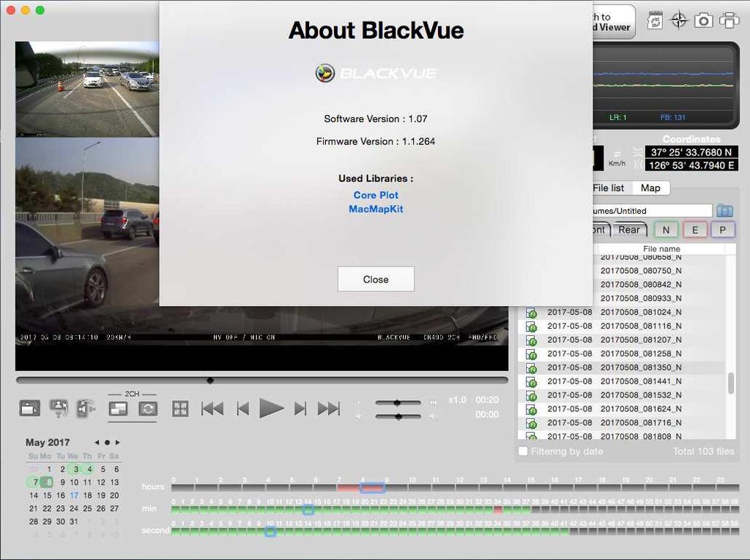Go to next month in calendar

tap(118, 443)
